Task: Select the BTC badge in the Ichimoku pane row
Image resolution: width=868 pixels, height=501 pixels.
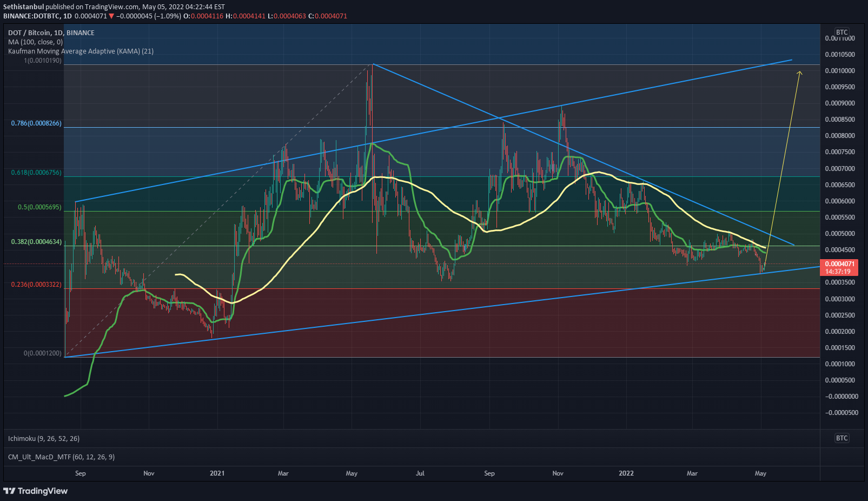Action: coord(842,437)
